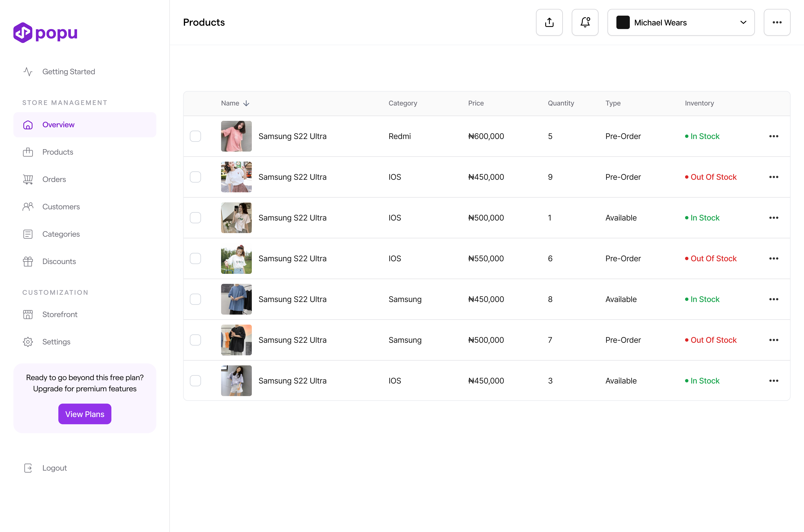Click the Type column header
Viewport: 804px width, 532px height.
point(613,103)
